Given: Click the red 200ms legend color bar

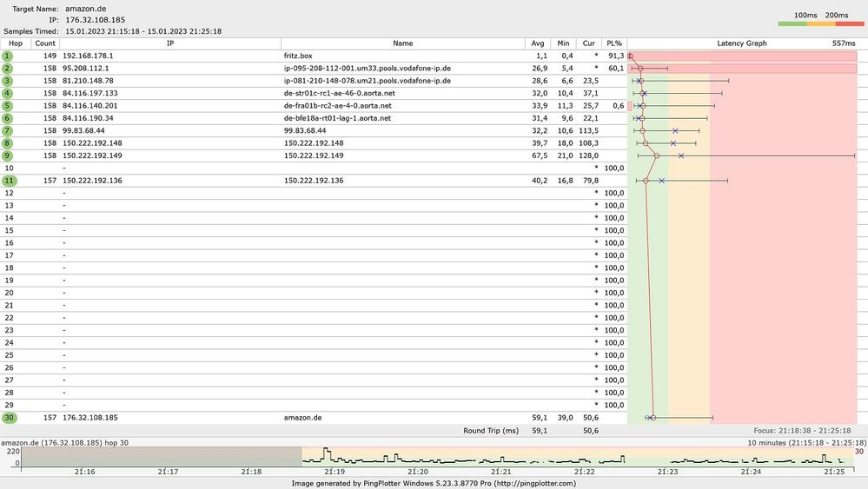Looking at the screenshot, I should (x=850, y=23).
